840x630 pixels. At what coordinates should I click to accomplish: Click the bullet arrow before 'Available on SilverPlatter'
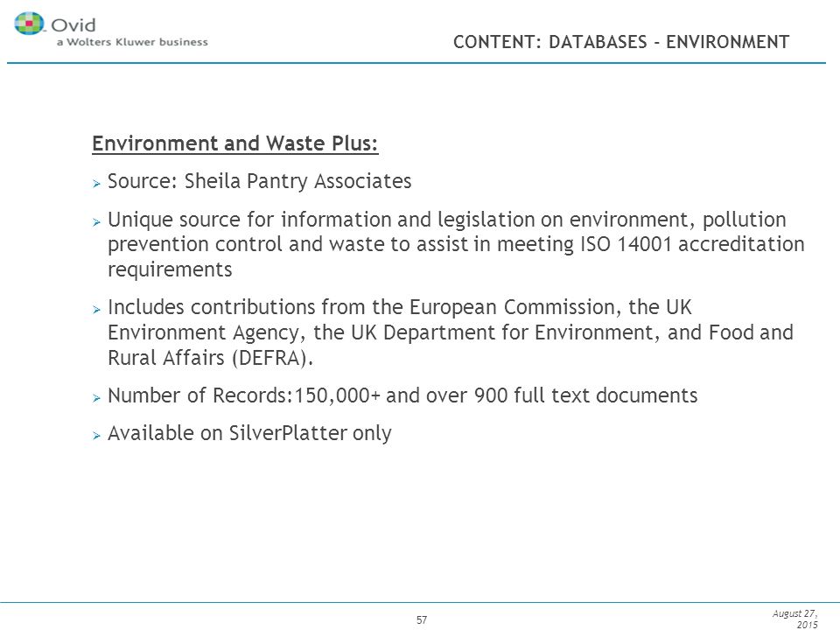pyautogui.click(x=96, y=436)
